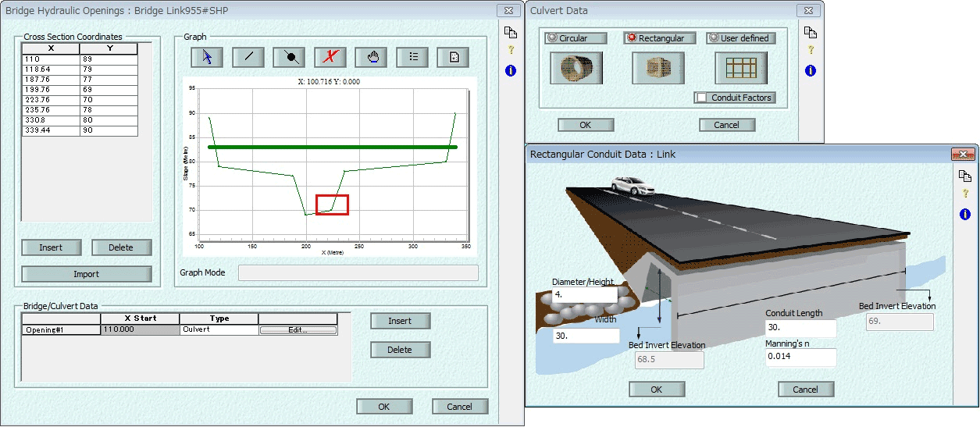This screenshot has height=427, width=980.
Task: Open the bulleted list tool in Graph toolbar
Action: click(412, 57)
